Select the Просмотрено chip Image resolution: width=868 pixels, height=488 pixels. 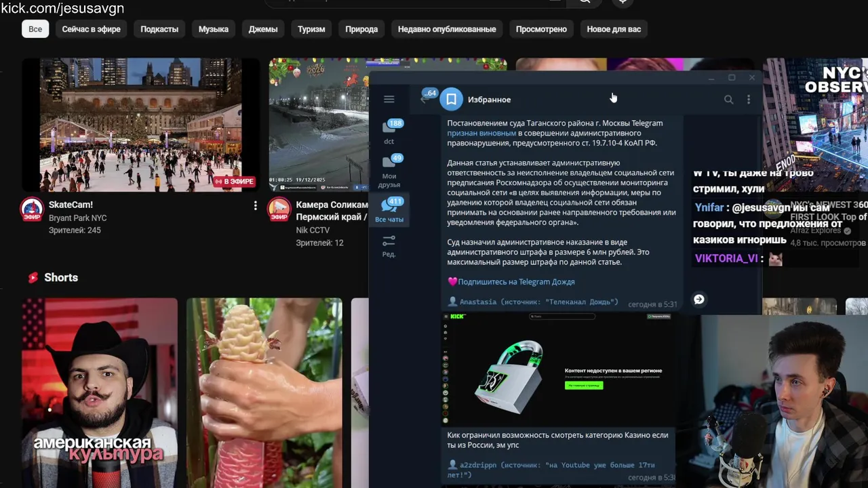coord(541,29)
